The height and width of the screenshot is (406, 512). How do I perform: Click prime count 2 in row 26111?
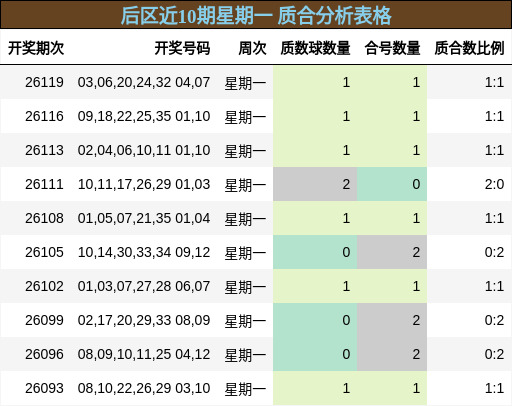point(346,184)
